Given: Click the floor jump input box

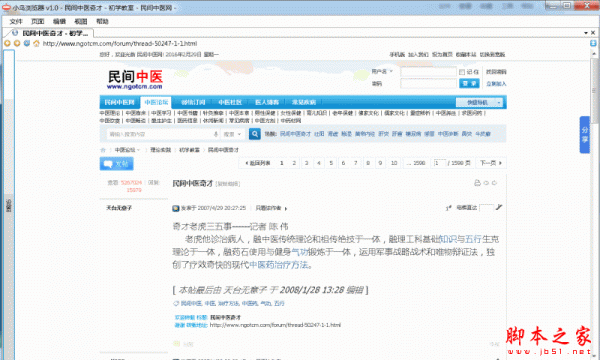Looking at the screenshot, I should (486, 207).
